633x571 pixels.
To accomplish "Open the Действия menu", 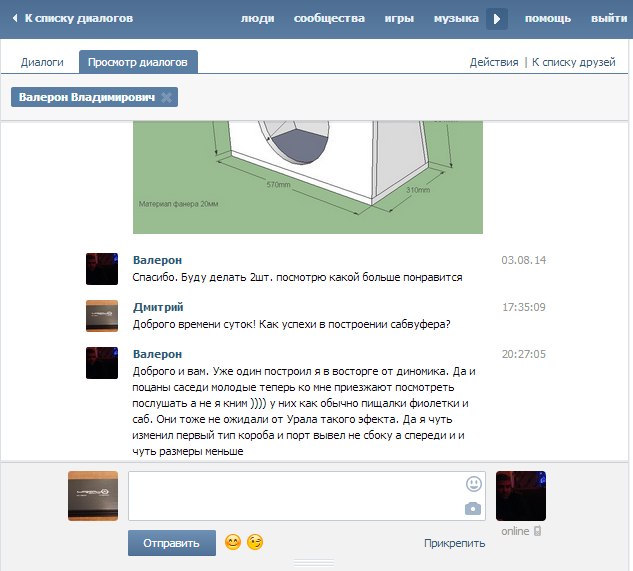I will (494, 62).
